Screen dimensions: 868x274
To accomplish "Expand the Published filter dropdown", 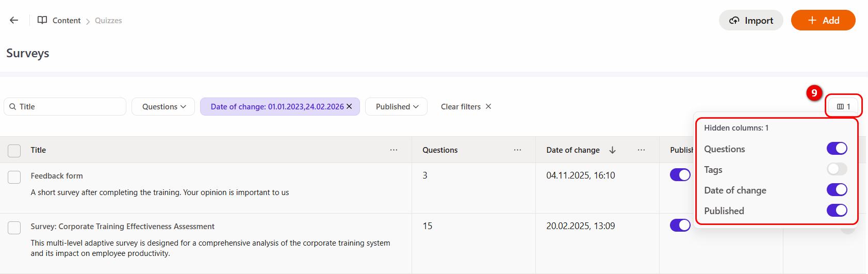I will (396, 106).
